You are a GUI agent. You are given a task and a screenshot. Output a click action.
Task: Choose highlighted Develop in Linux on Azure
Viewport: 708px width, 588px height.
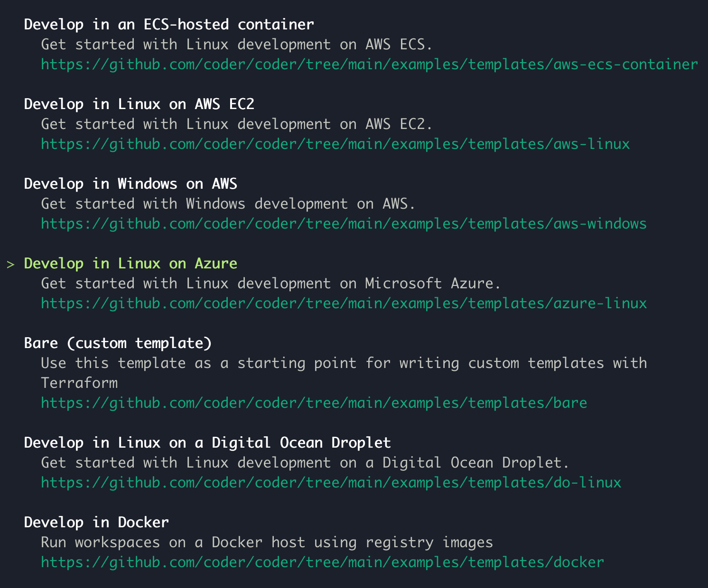(130, 263)
